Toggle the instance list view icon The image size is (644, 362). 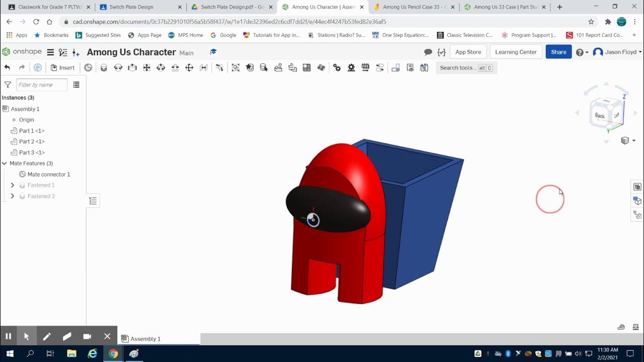(76, 85)
